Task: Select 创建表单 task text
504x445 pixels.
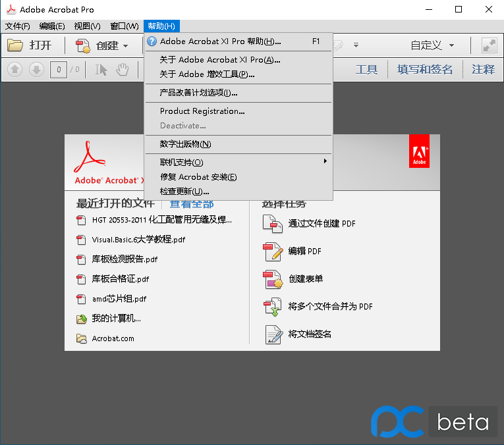Action: tap(306, 278)
